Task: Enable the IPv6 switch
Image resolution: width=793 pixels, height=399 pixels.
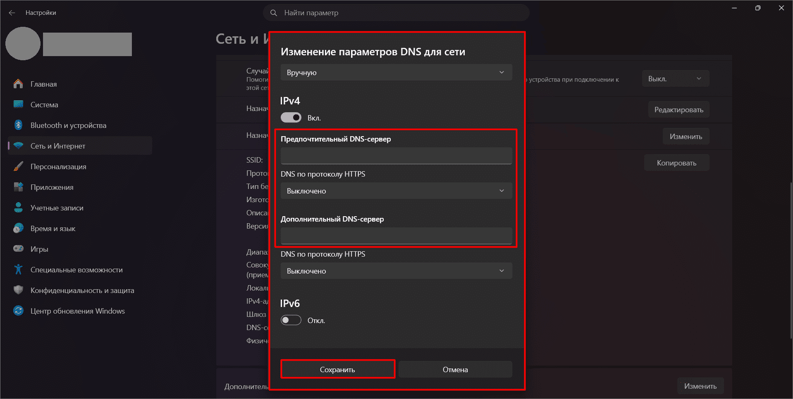Action: tap(291, 320)
